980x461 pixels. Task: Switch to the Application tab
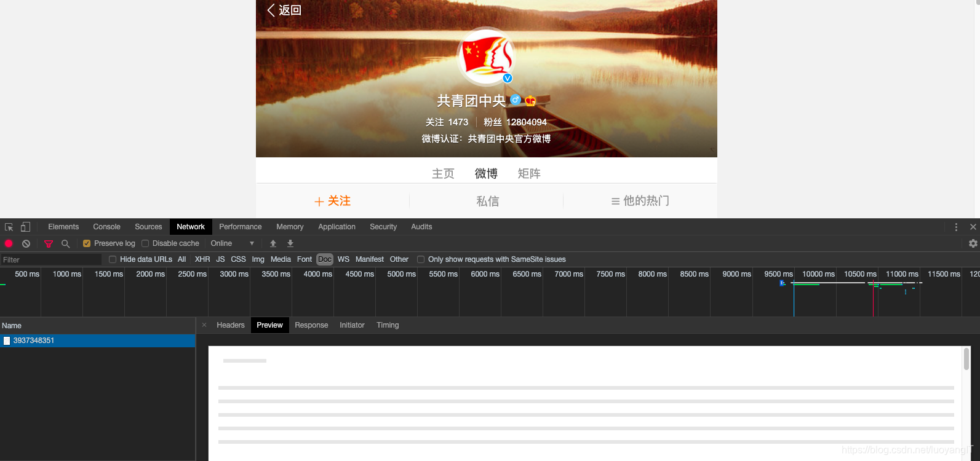pos(337,227)
